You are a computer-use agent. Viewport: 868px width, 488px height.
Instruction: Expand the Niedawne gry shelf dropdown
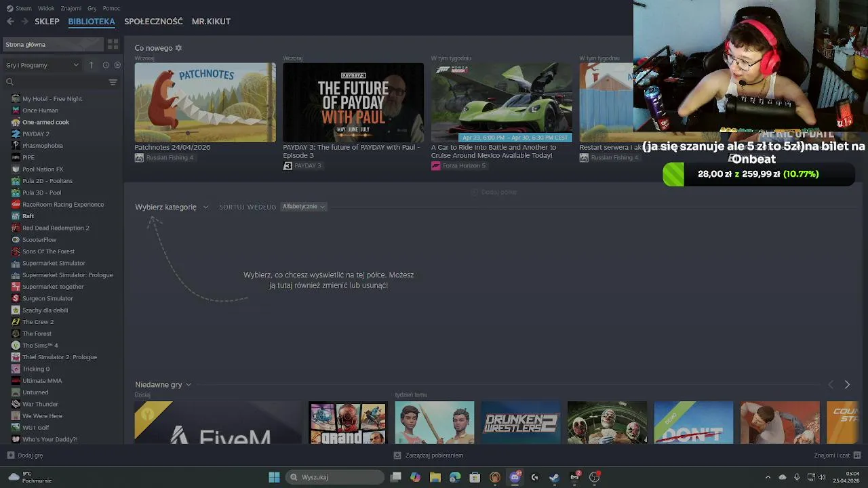coord(163,385)
